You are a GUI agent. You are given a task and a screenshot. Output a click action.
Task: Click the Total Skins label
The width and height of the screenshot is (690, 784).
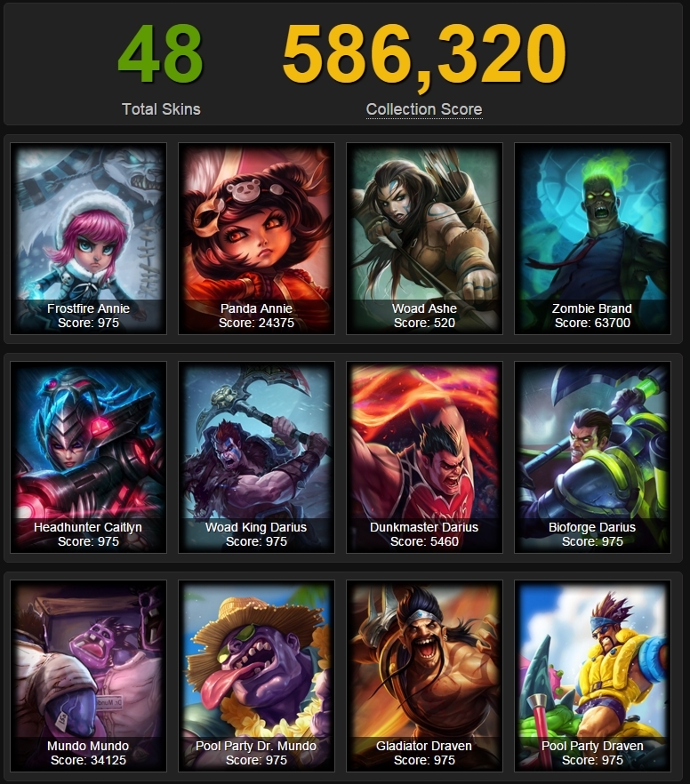coord(161,109)
